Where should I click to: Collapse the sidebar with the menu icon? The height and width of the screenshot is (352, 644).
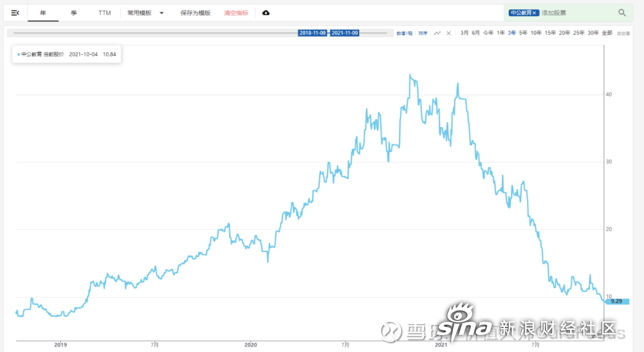15,13
